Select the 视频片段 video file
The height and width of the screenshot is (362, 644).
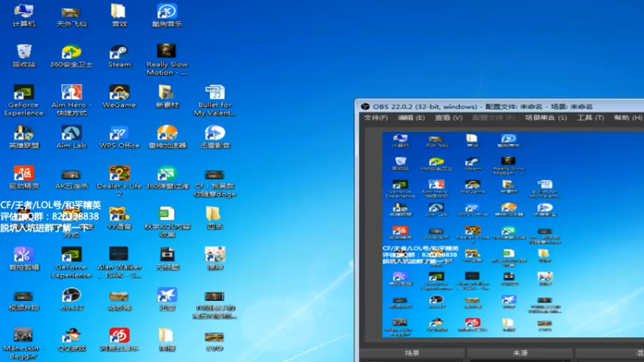pyautogui.click(x=23, y=301)
